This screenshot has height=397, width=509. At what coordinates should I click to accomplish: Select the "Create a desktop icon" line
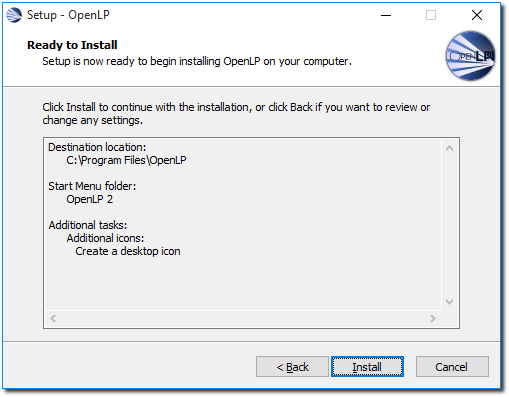128,251
